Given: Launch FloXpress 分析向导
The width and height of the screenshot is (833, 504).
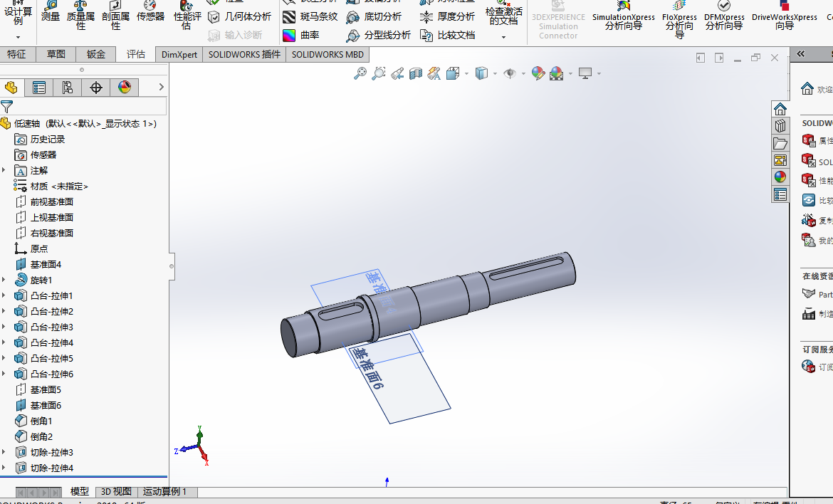Looking at the screenshot, I should pyautogui.click(x=679, y=19).
